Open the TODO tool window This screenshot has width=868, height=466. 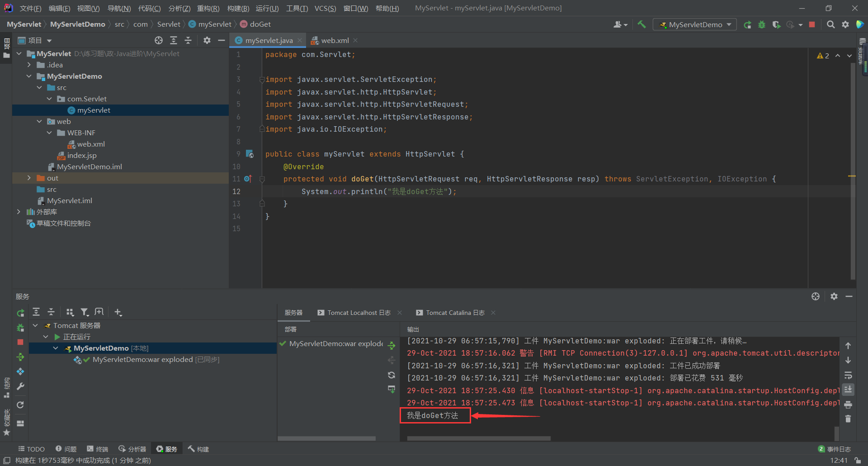tap(31, 448)
